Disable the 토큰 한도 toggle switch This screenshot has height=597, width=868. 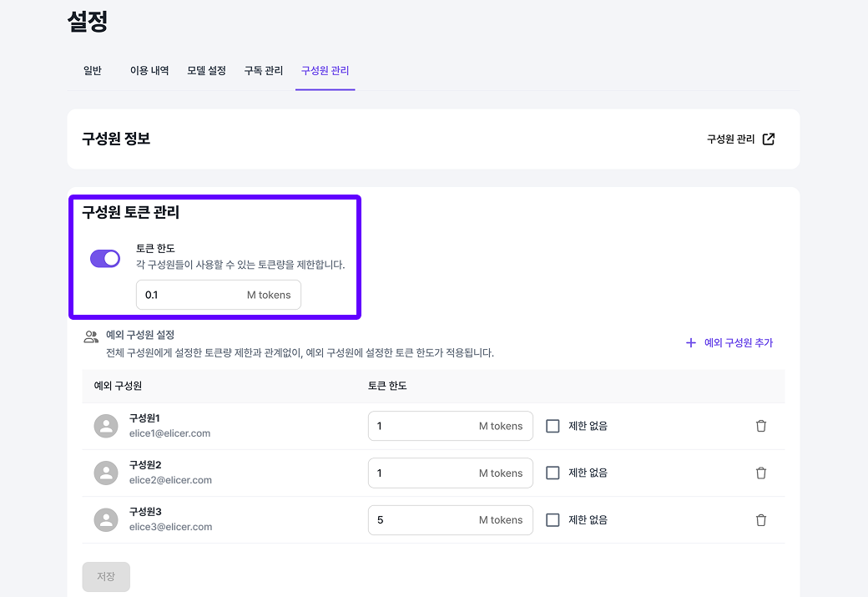[x=104, y=259]
